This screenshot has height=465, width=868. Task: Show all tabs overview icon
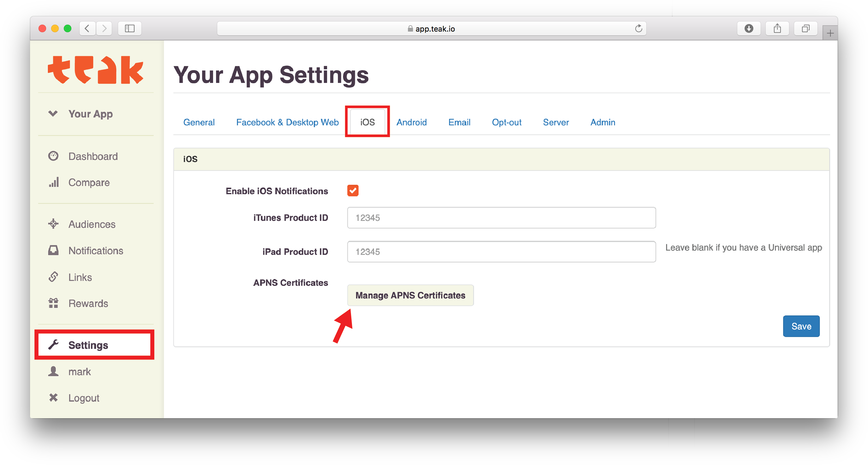click(805, 28)
